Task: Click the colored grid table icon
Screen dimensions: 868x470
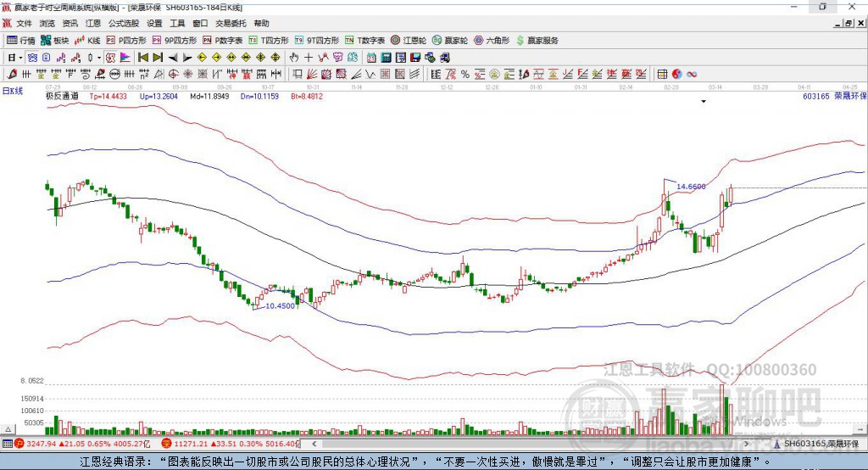Action: tap(662, 74)
